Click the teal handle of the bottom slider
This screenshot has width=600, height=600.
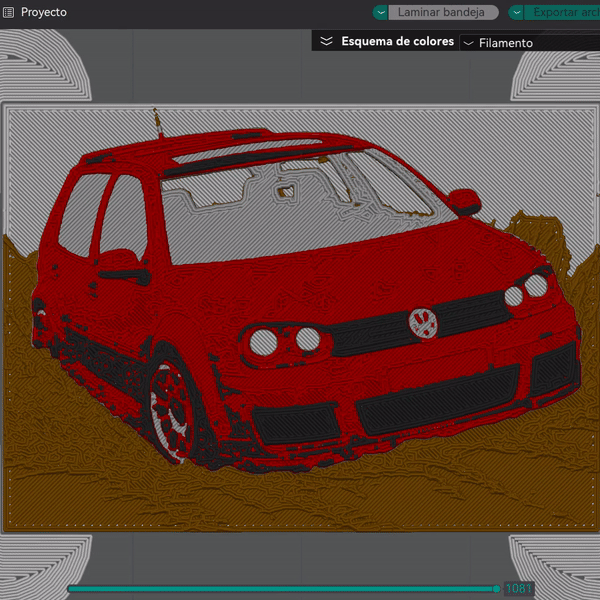pos(497,589)
